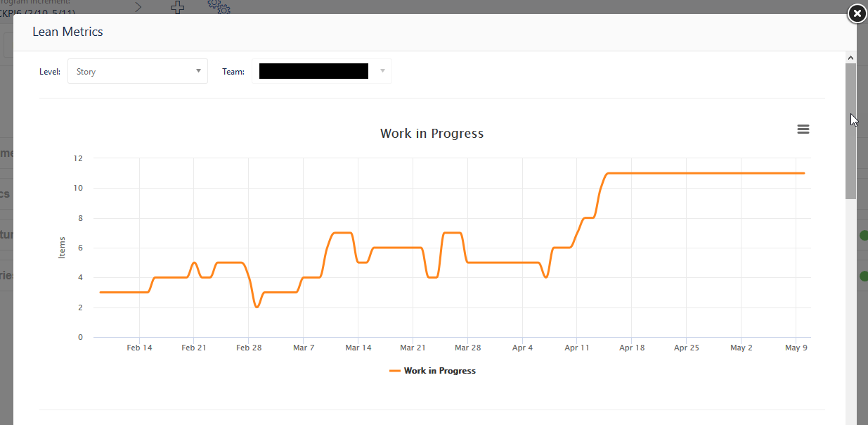Image resolution: width=868 pixels, height=425 pixels.
Task: Click the y-axis value 12
Action: click(x=78, y=158)
